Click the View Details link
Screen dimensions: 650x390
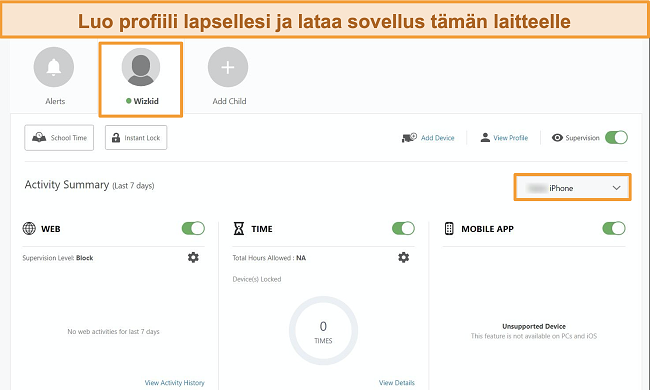pyautogui.click(x=397, y=383)
